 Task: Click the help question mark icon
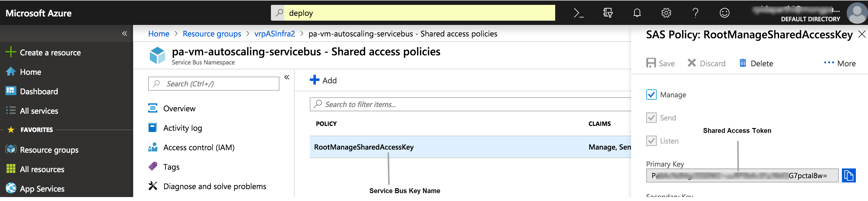pos(695,13)
